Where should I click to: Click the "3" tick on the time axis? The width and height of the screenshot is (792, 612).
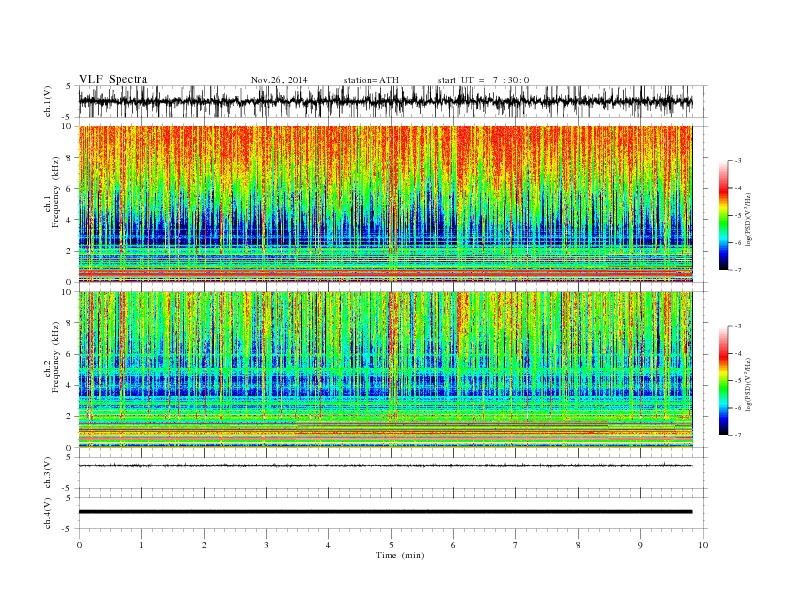click(x=266, y=545)
